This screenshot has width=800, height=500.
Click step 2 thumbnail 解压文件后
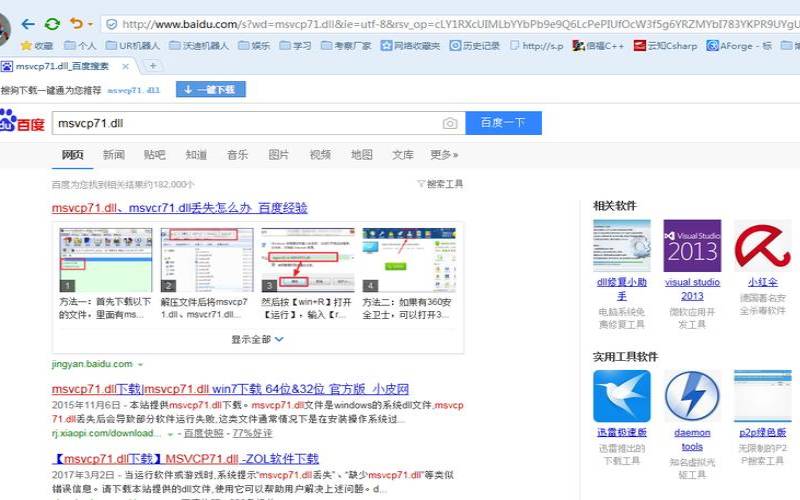pos(207,260)
